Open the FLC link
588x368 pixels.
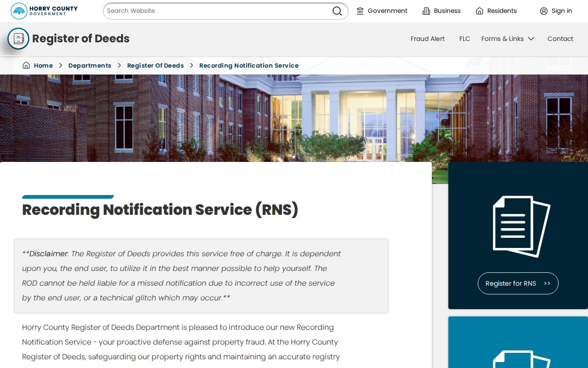[465, 39]
